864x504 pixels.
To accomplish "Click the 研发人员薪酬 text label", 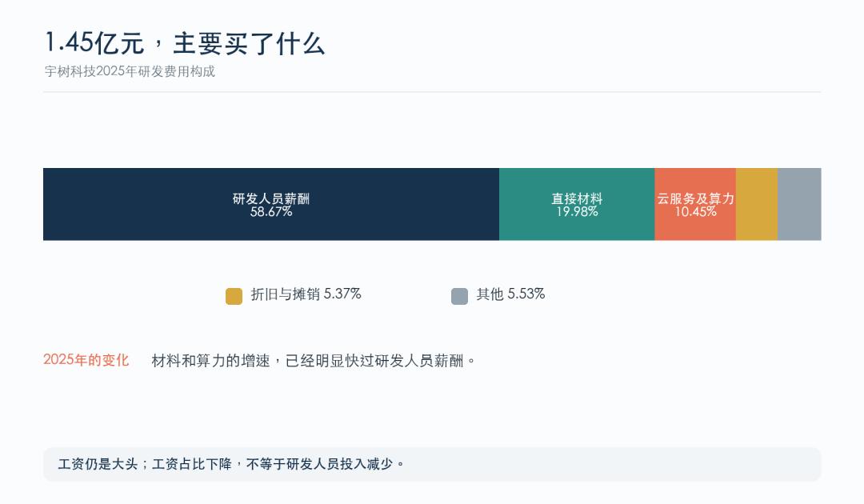I will [271, 198].
